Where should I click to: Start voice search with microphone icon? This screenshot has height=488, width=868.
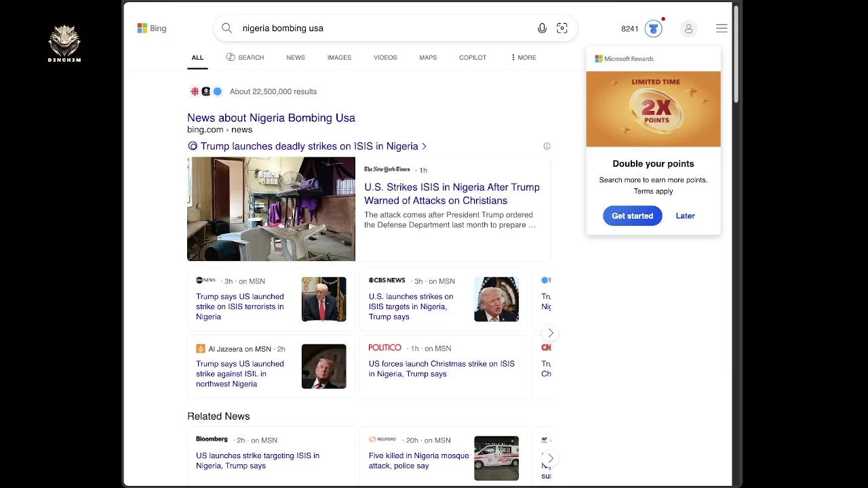click(x=542, y=28)
